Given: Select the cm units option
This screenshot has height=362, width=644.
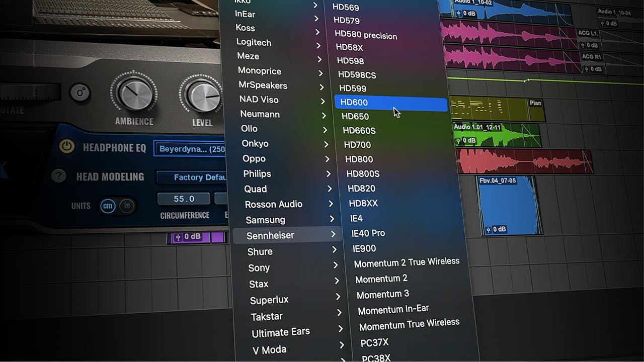Looking at the screenshot, I should pos(108,206).
